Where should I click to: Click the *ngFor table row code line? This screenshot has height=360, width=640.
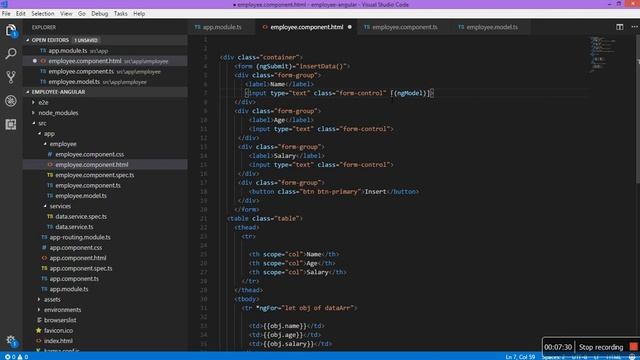pos(300,308)
